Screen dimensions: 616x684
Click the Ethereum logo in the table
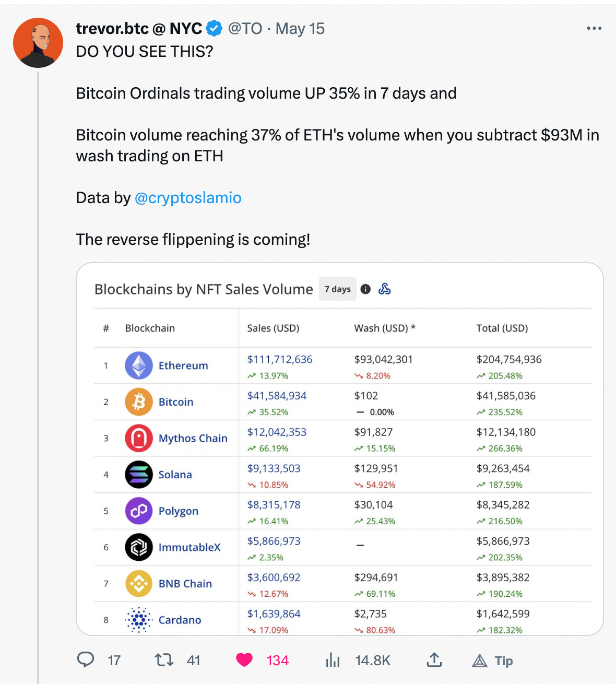click(139, 365)
